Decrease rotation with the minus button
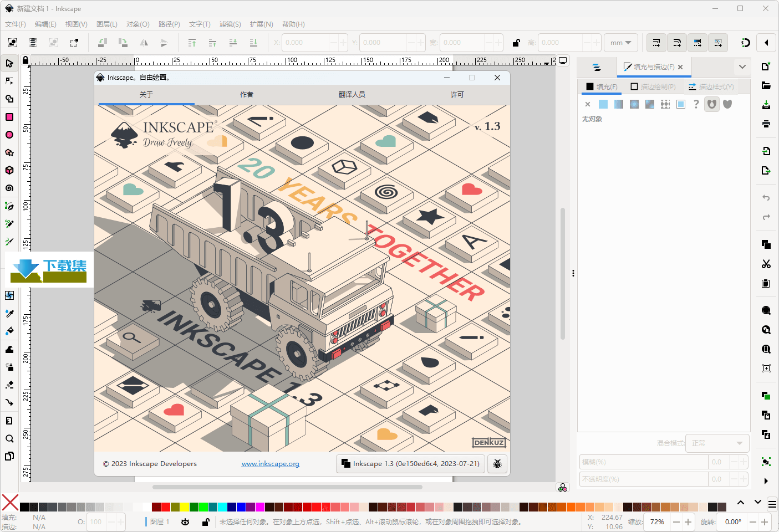 [753, 522]
